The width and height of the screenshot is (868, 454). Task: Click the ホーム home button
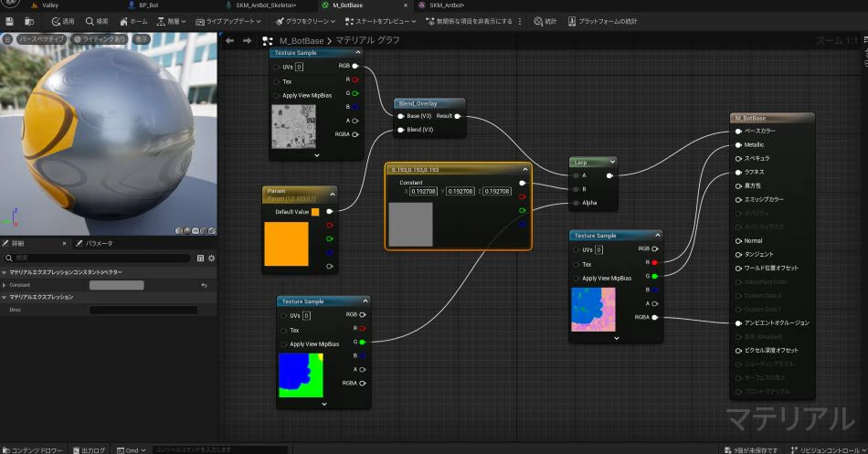point(133,21)
